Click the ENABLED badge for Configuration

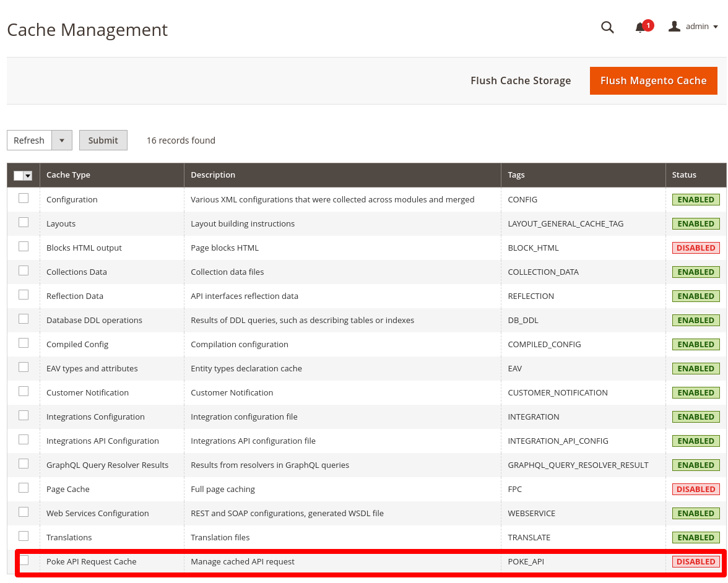click(x=696, y=199)
